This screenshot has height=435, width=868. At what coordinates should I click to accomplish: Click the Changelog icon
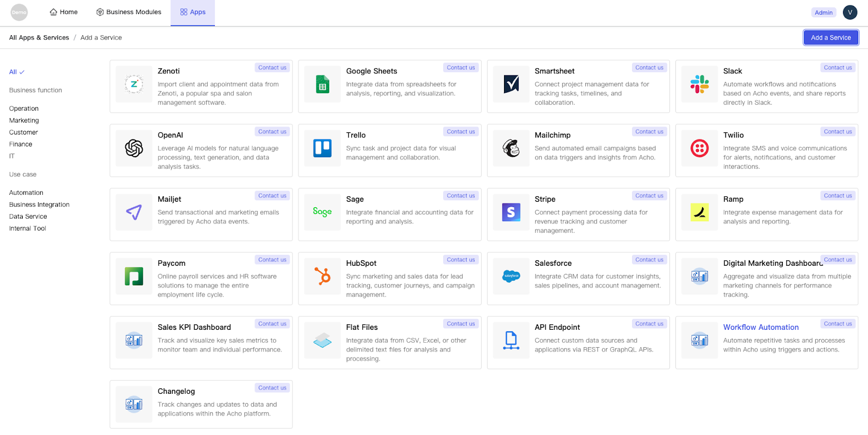[134, 404]
